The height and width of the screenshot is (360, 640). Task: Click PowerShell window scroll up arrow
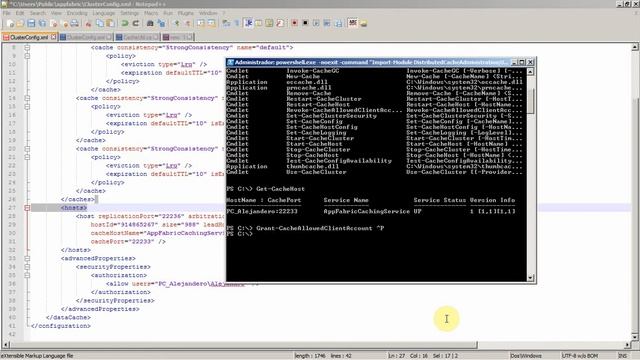[531, 71]
